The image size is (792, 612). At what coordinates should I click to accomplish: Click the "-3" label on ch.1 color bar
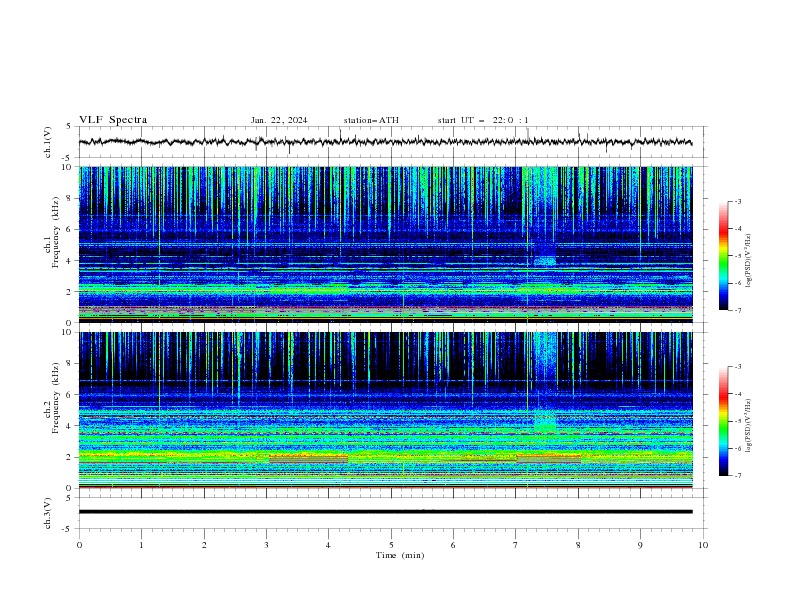(x=737, y=201)
